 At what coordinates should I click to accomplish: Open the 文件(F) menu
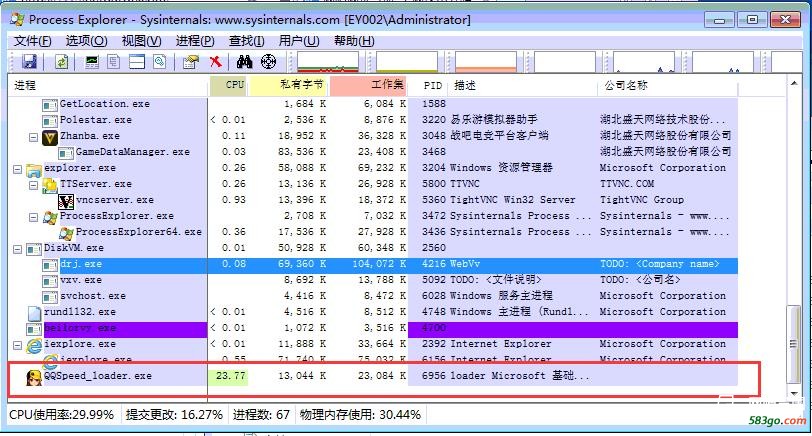pyautogui.click(x=32, y=41)
